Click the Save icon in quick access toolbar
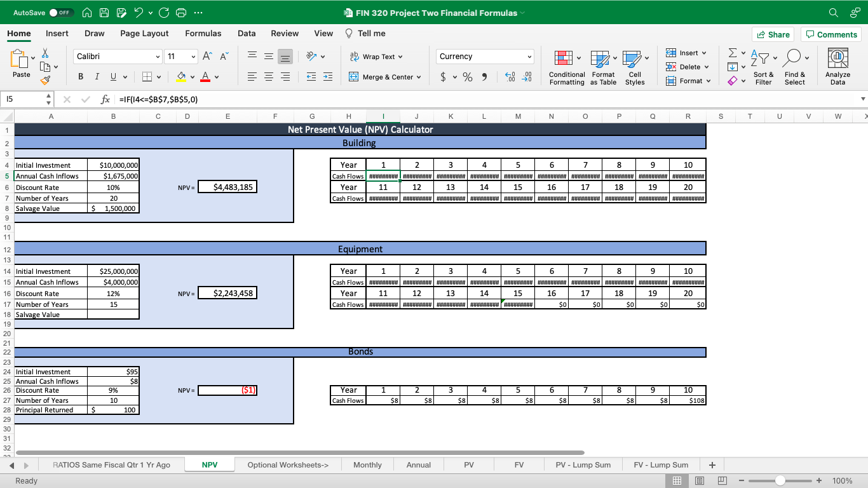This screenshot has height=488, width=868. tap(104, 13)
